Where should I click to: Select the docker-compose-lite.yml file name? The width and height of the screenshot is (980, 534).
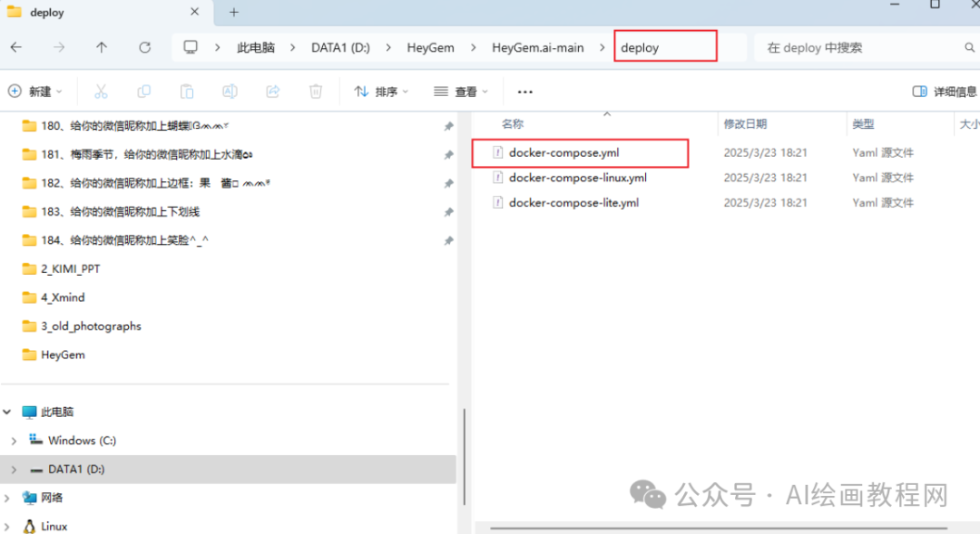(x=573, y=202)
